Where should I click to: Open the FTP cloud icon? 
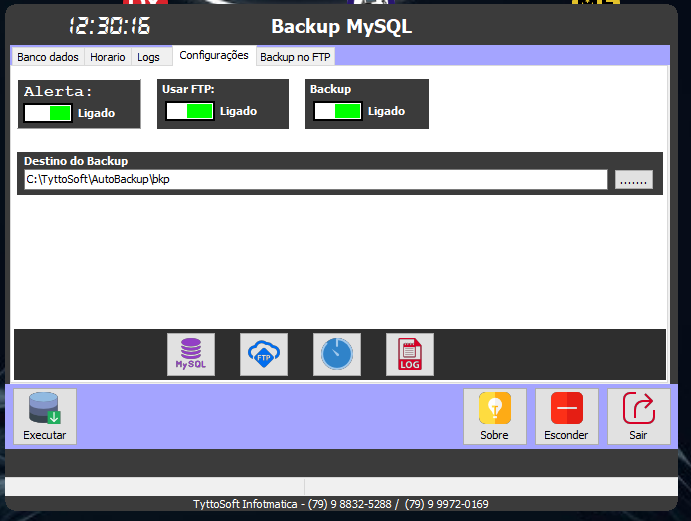point(264,355)
